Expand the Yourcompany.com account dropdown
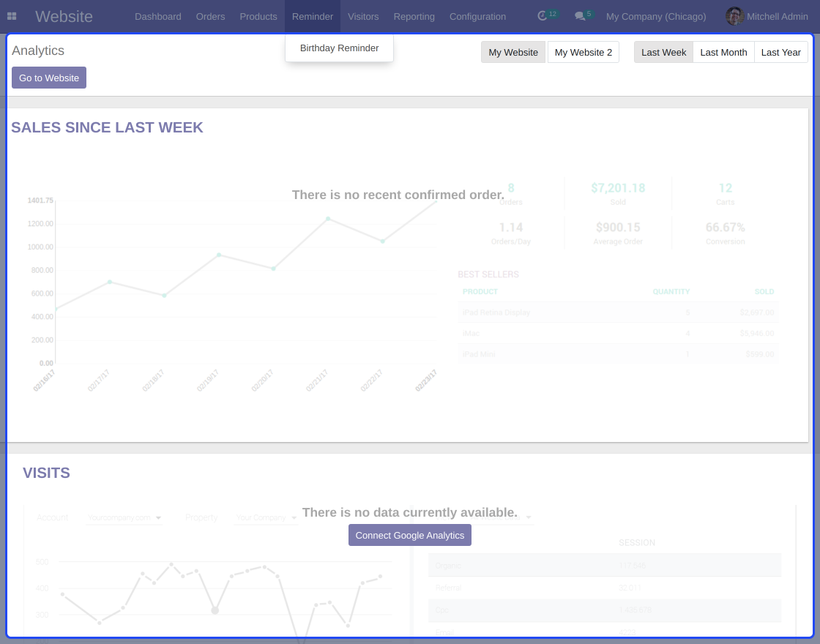 pyautogui.click(x=124, y=517)
